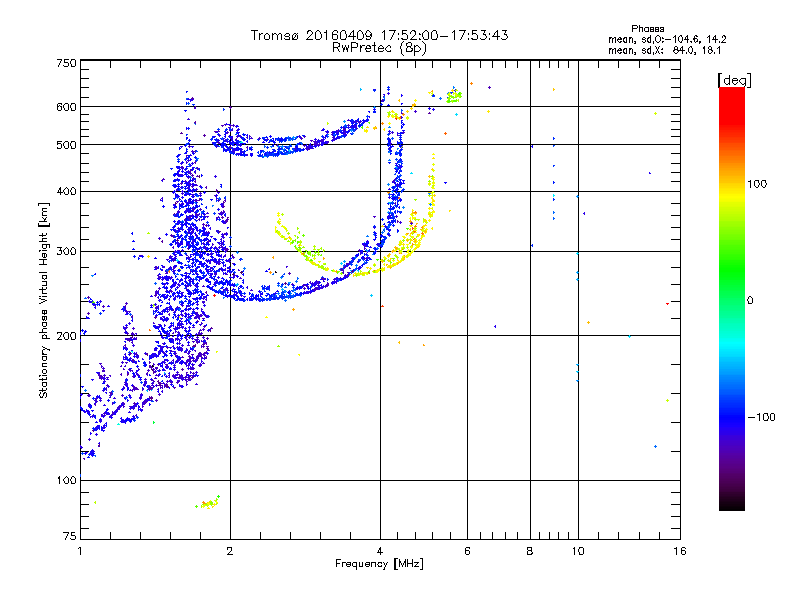Select the 'Phases' legend heading

coord(647,29)
